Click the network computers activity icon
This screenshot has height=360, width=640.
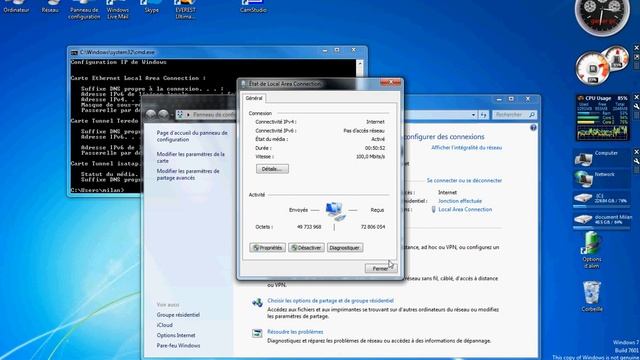[335, 211]
